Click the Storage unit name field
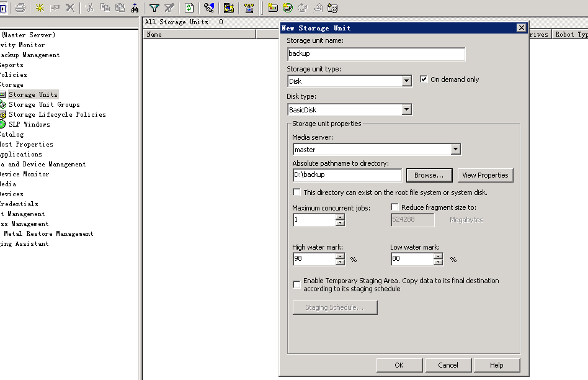 [376, 54]
